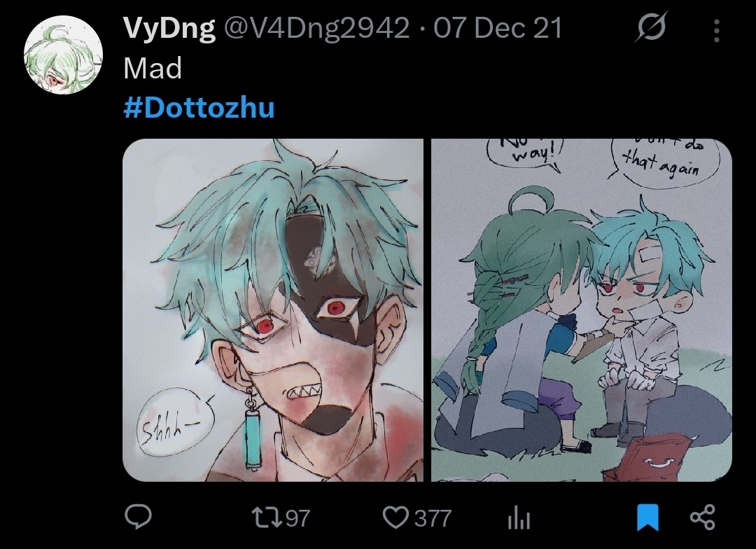The width and height of the screenshot is (756, 549).
Task: Click the slashed-circle Grok icon
Action: 652,27
